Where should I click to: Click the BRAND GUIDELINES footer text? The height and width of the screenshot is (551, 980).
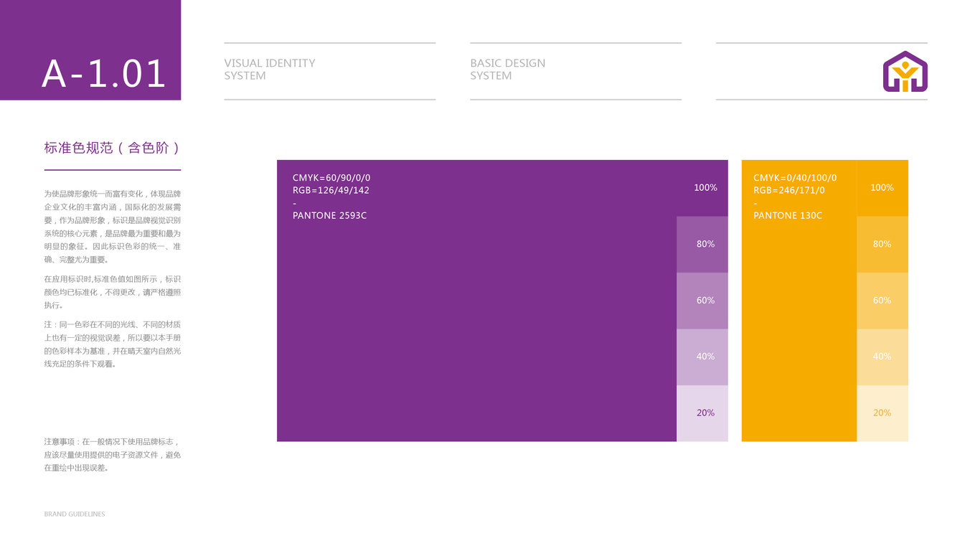75,514
